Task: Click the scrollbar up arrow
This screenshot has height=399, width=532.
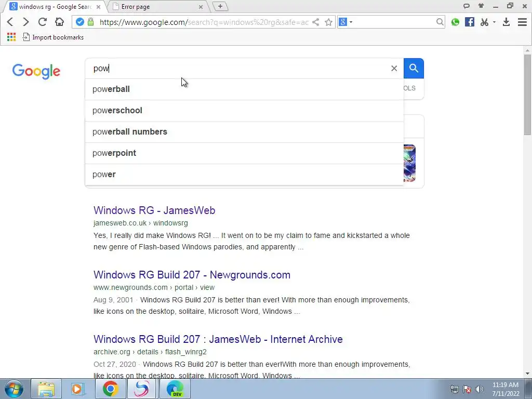Action: (x=527, y=50)
